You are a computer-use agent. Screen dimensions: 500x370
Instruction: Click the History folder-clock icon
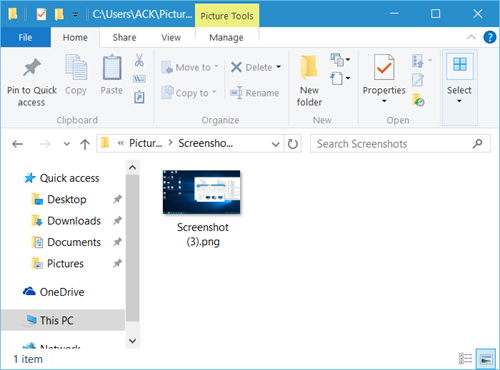(x=418, y=100)
